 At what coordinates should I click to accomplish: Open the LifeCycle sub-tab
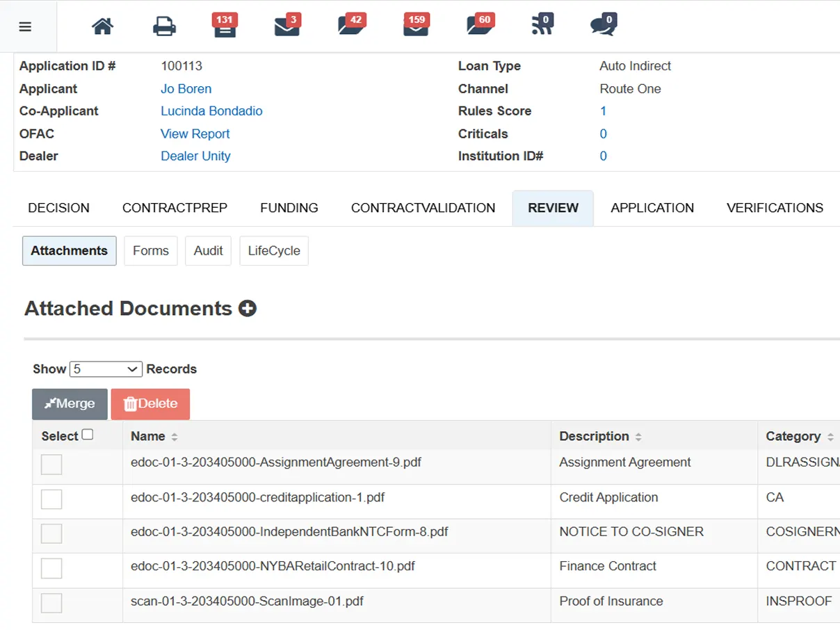pyautogui.click(x=274, y=251)
